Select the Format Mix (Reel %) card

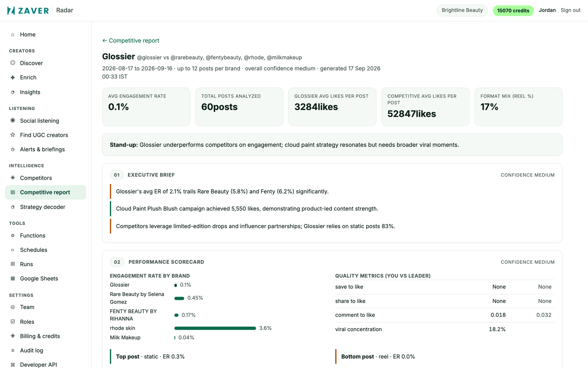coord(518,107)
